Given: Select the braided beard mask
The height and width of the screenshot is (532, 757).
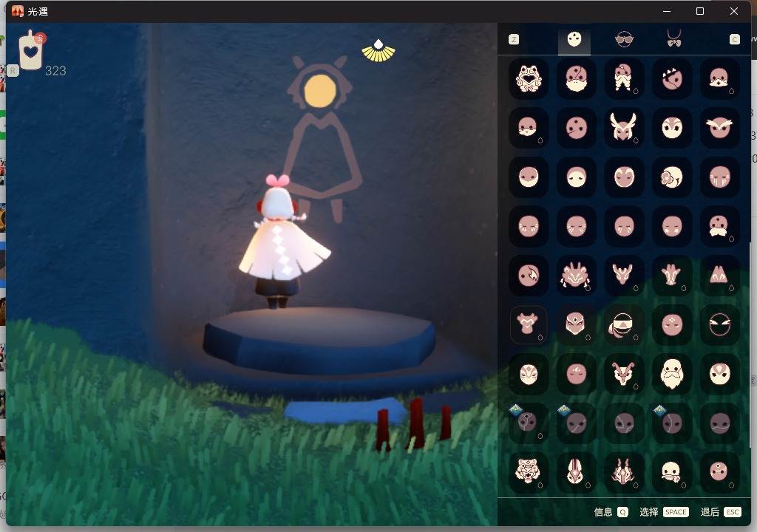Looking at the screenshot, I should coord(623,78).
